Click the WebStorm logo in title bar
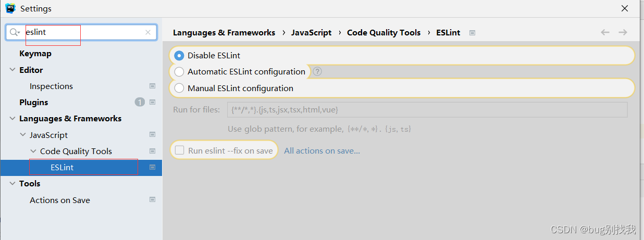 (x=10, y=8)
